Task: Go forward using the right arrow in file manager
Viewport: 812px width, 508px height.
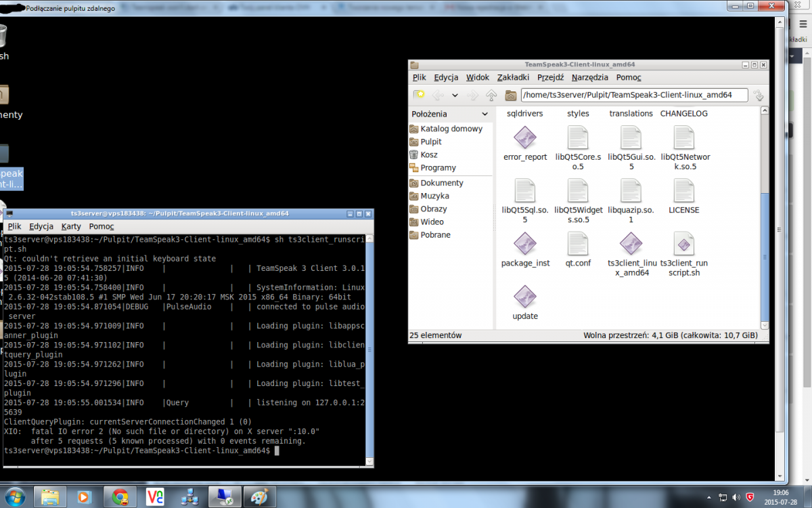Action: click(x=473, y=96)
